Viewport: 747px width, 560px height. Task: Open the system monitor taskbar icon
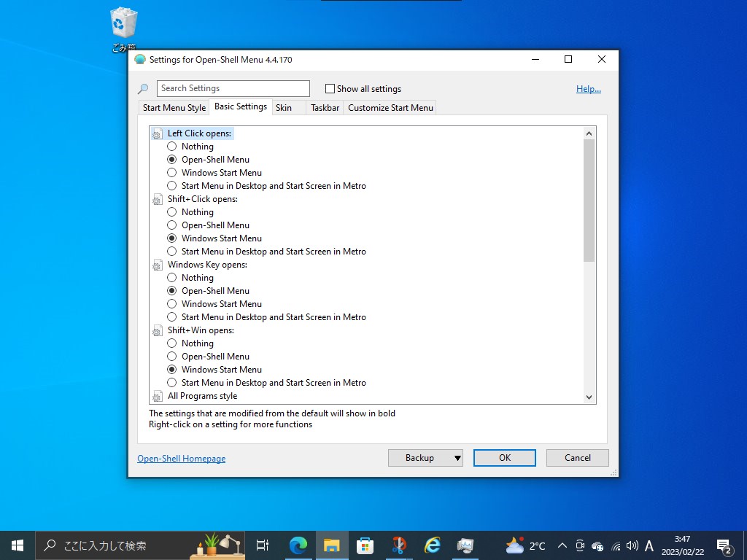[465, 545]
